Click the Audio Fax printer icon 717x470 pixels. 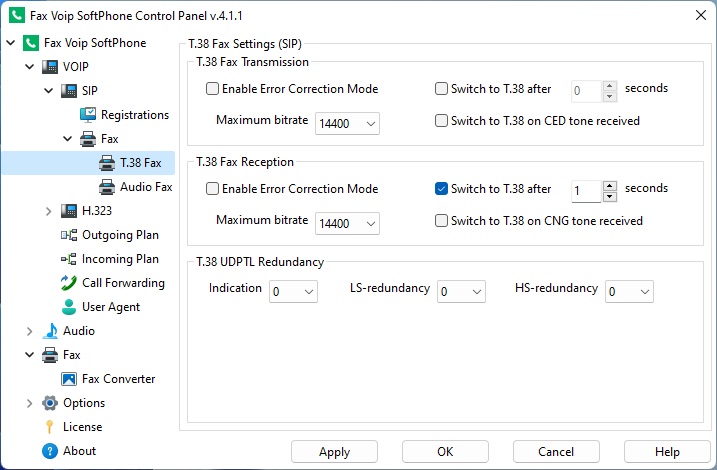pyautogui.click(x=107, y=187)
